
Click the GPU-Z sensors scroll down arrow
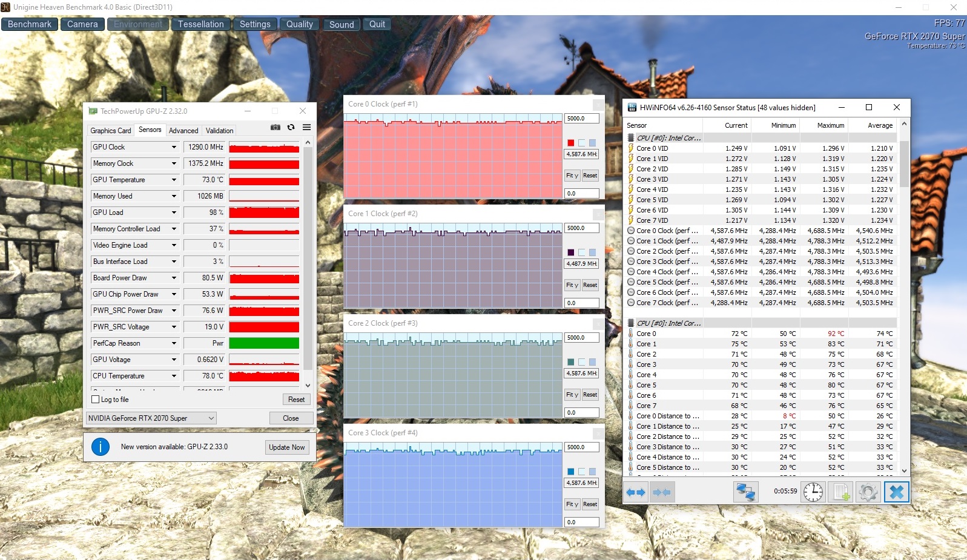308,385
